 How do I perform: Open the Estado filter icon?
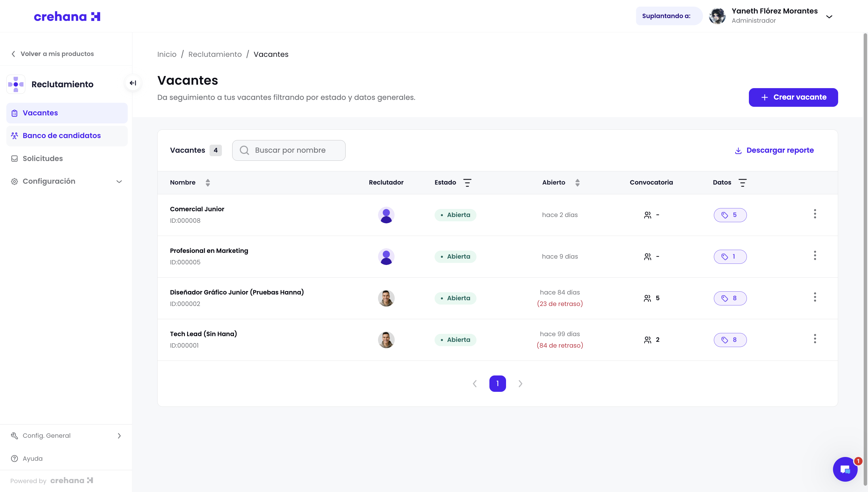(x=467, y=183)
